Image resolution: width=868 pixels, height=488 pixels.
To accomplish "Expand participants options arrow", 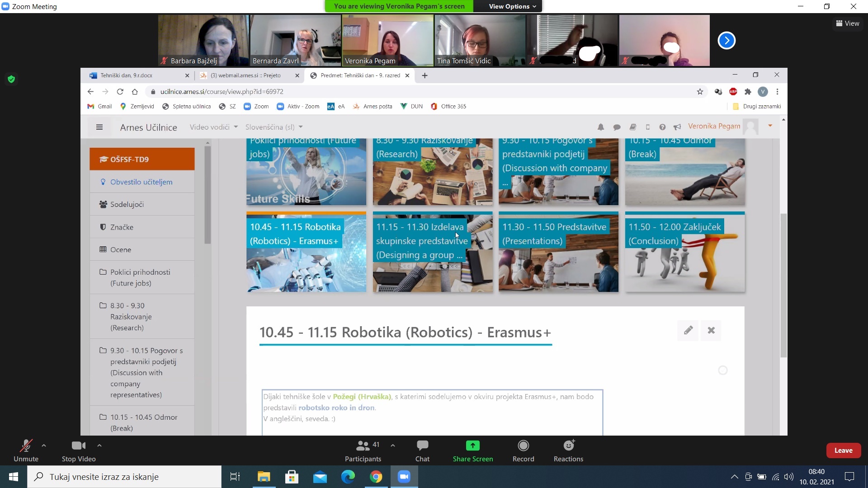I will 393,446.
